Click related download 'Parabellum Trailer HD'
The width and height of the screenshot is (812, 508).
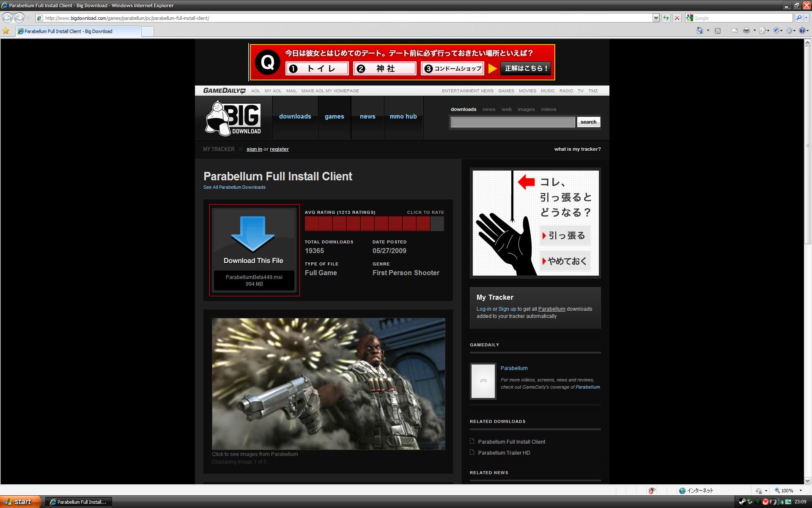point(504,453)
